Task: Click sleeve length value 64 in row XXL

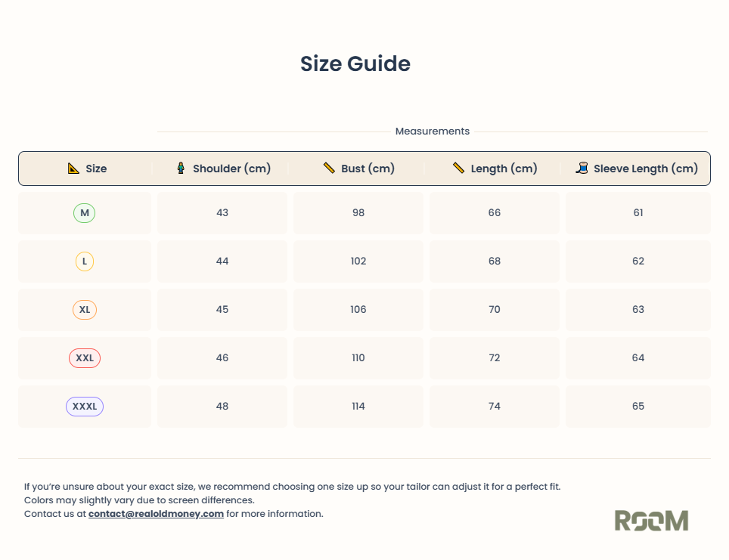Action: pyautogui.click(x=638, y=358)
